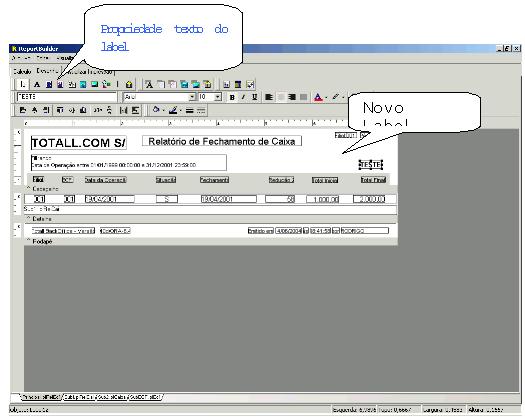Apply the fill color bucket button
Screen dimensions: 525x419
pos(156,110)
